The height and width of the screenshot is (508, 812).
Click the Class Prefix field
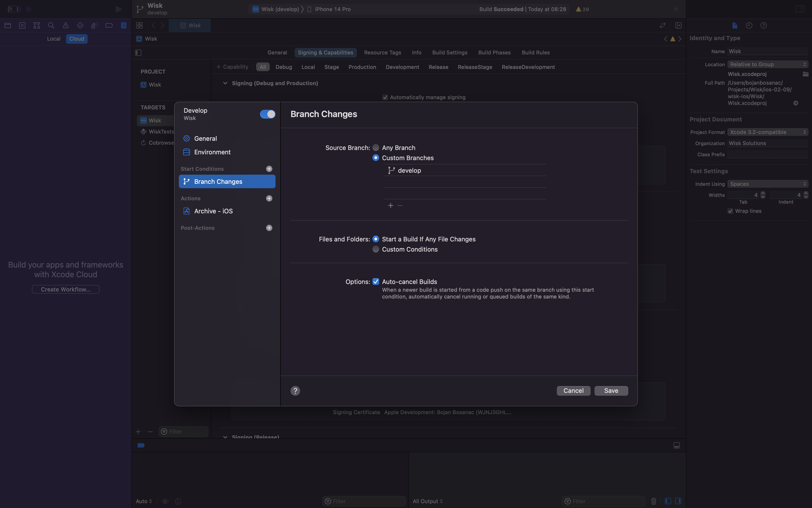(768, 154)
